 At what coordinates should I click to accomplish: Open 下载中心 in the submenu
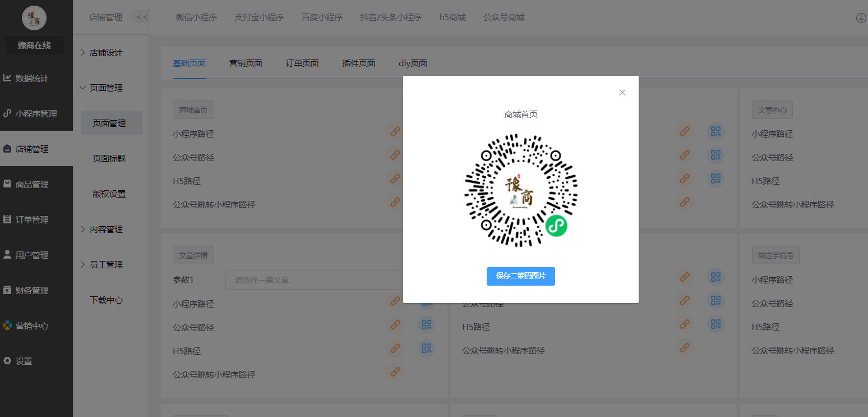tap(106, 300)
